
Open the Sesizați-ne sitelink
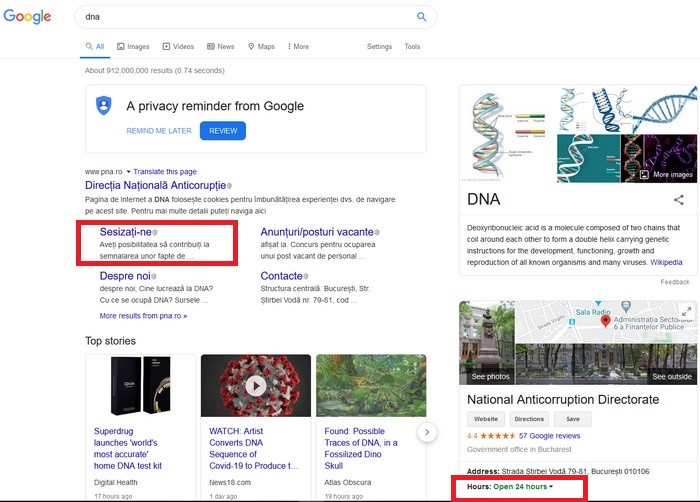point(125,232)
